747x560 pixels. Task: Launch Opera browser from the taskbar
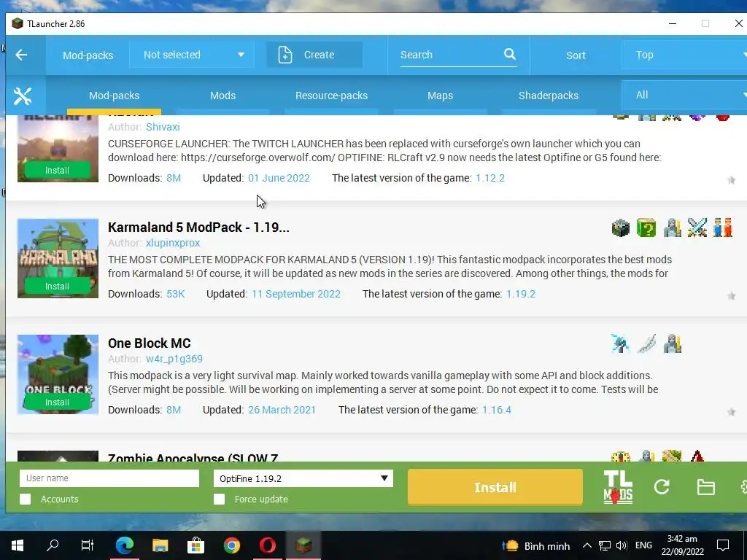pos(267,545)
